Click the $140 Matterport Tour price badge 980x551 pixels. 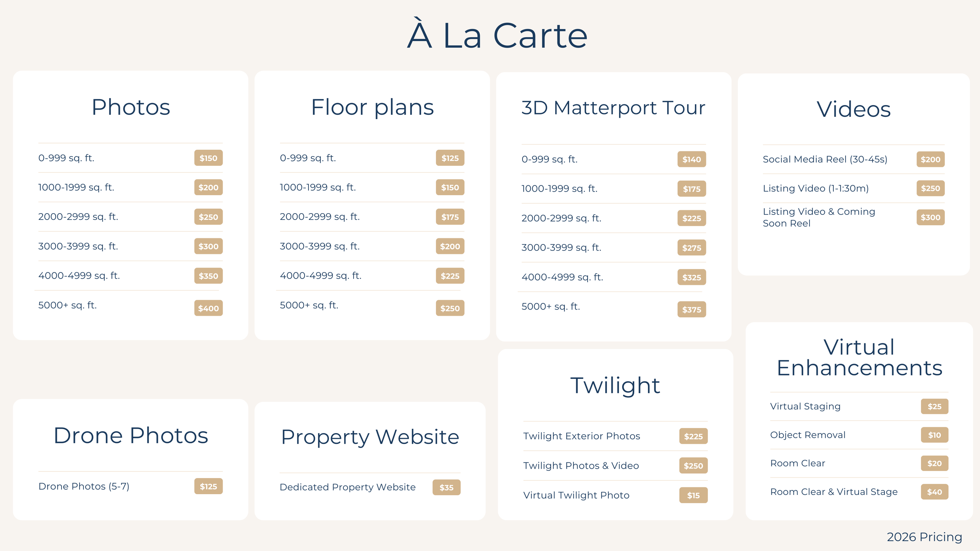(x=691, y=159)
